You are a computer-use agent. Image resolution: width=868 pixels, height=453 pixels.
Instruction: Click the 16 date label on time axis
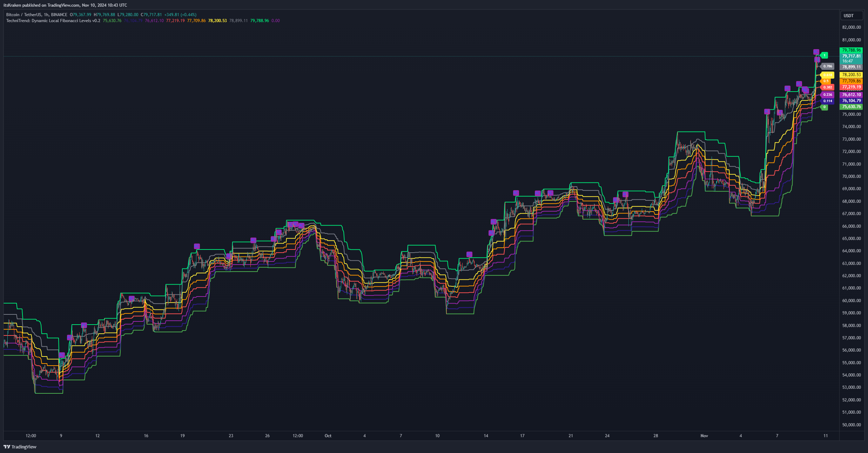coord(146,436)
